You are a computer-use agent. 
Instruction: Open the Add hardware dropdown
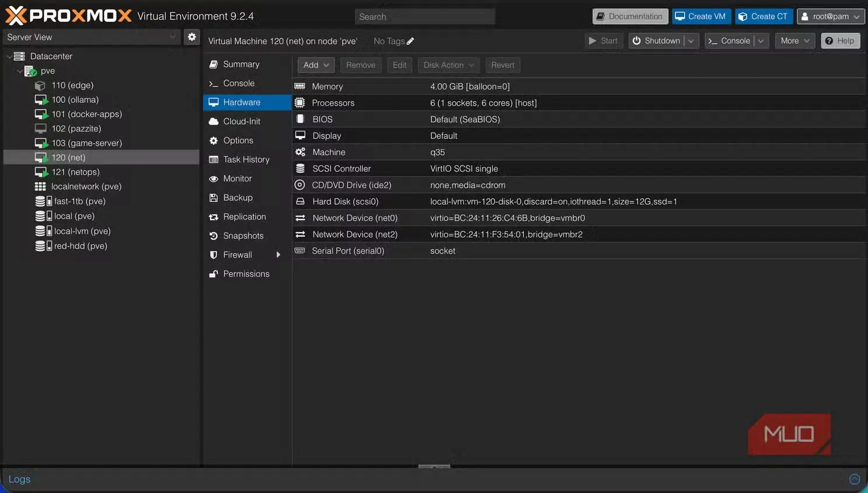tap(316, 65)
